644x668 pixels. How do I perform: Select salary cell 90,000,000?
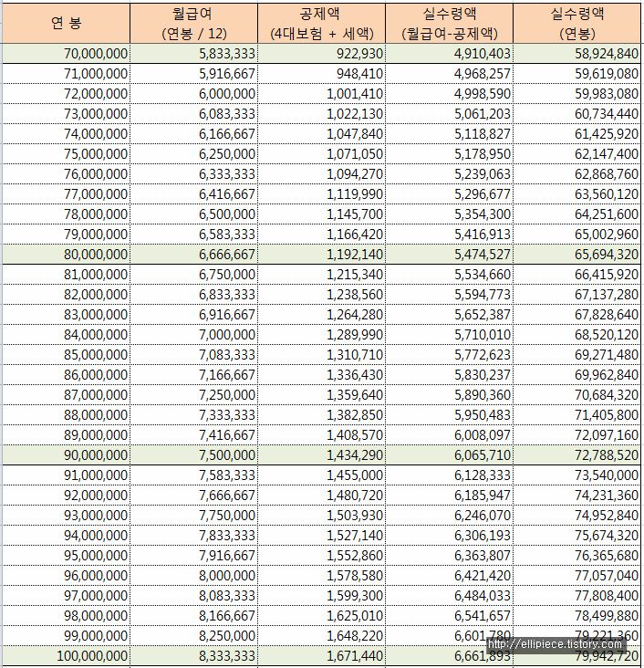point(66,455)
